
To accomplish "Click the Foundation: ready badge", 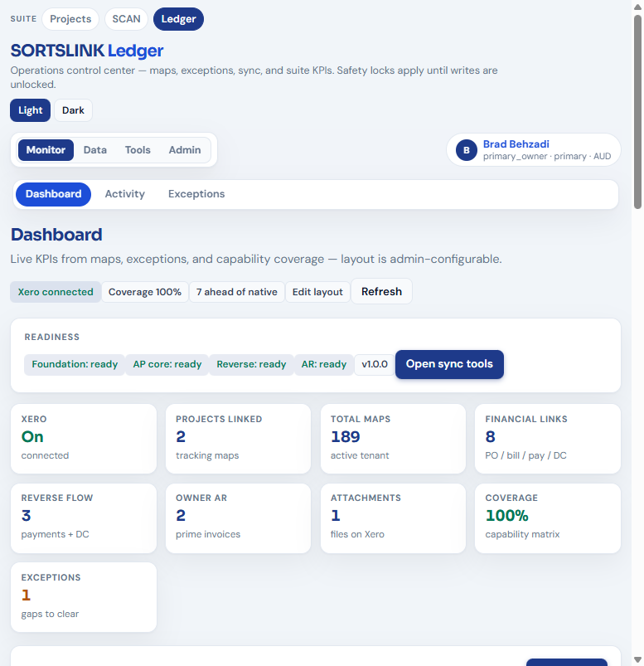I will coord(75,364).
